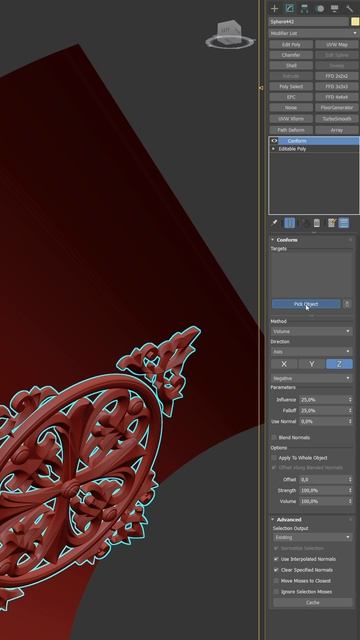The image size is (360, 640).
Task: Apply the UVW Map modifier button
Action: [x=337, y=44]
